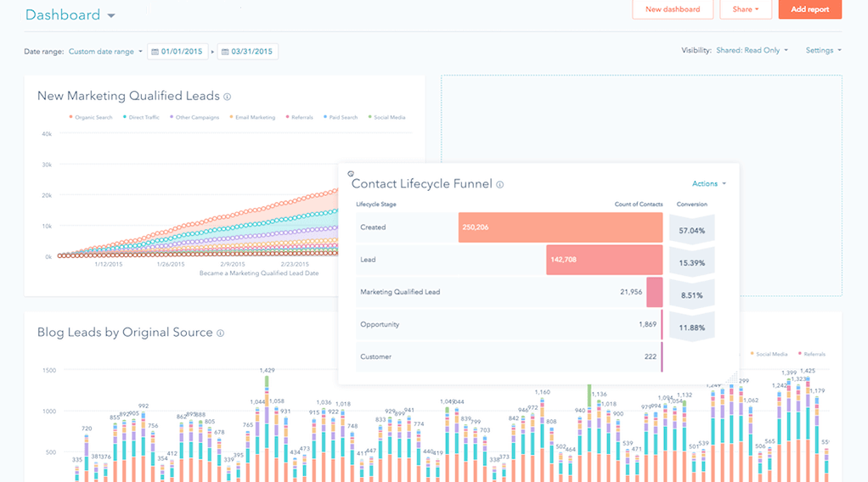Toggle Referrals legend in blog leads chart
868x482 pixels.
click(812, 354)
